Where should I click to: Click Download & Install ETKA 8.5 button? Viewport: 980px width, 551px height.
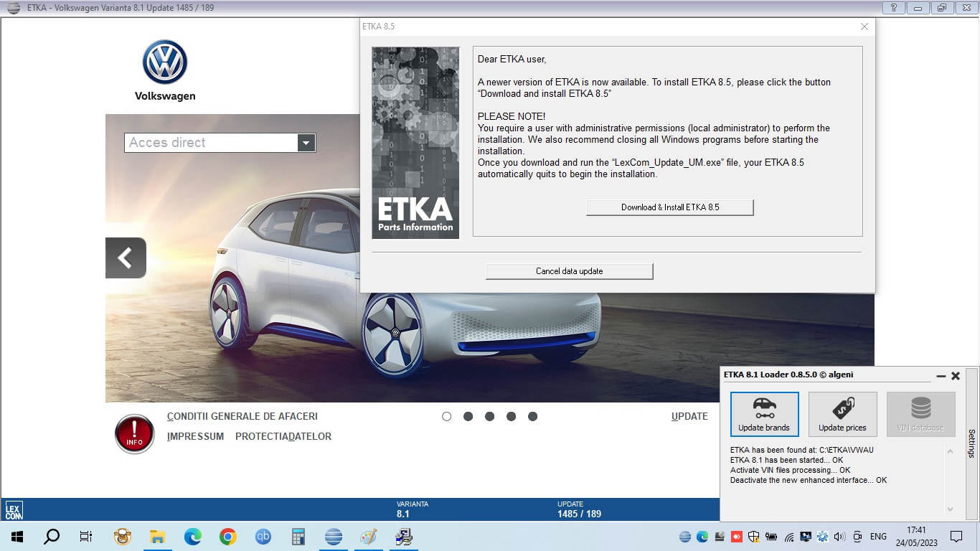(670, 207)
